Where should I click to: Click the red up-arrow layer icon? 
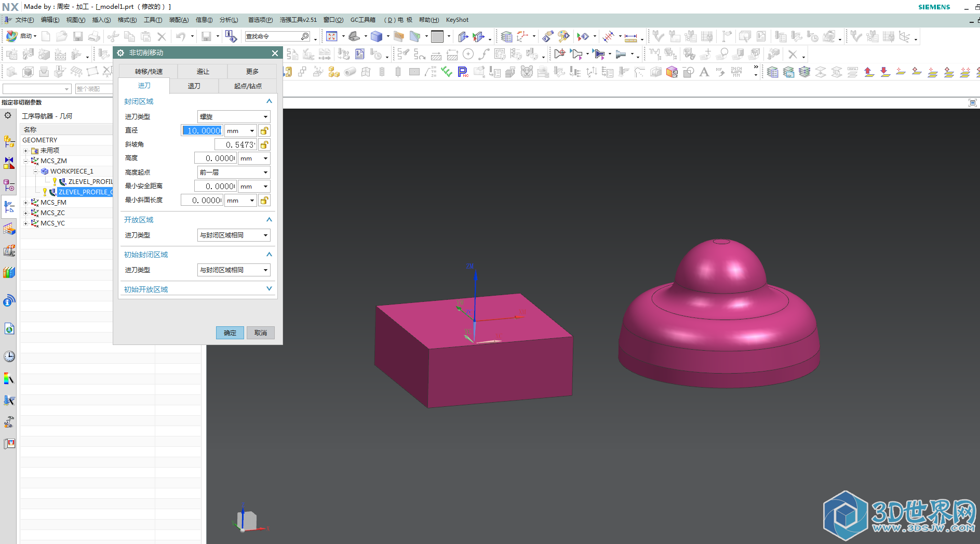coord(869,72)
